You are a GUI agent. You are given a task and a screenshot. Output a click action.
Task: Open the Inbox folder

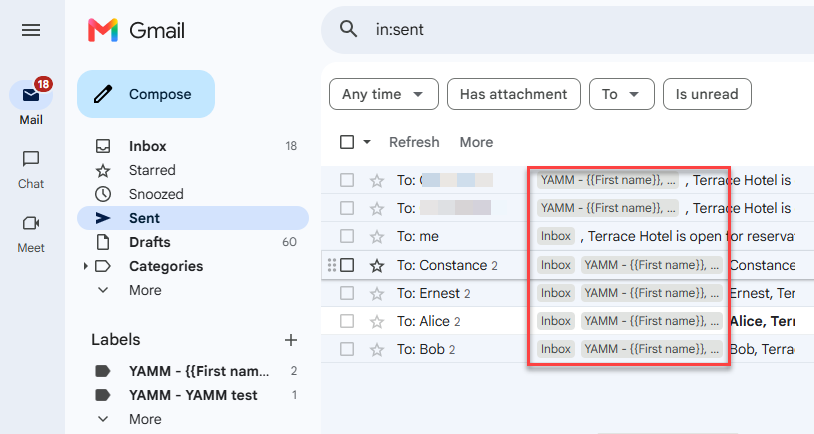tap(193, 146)
